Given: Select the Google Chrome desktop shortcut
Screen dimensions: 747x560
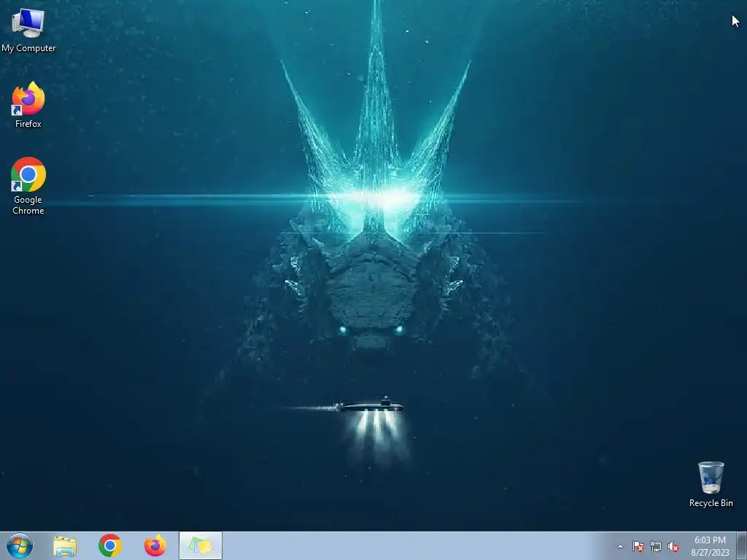Looking at the screenshot, I should click(x=28, y=186).
